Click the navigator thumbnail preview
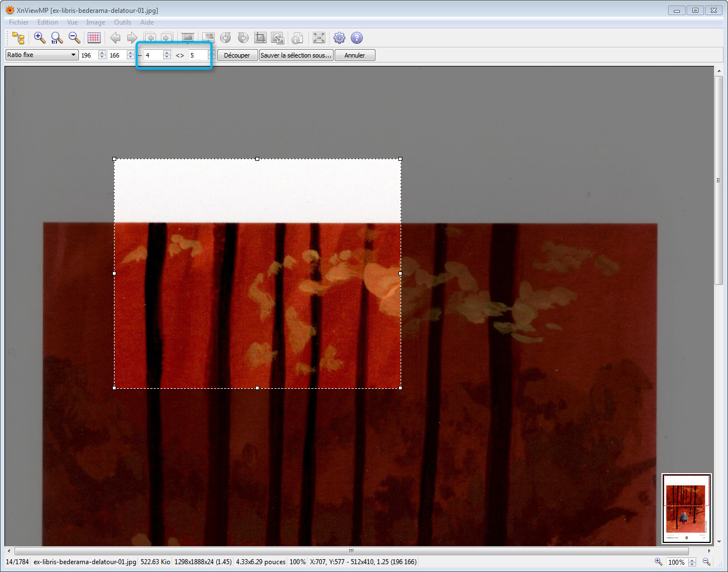Viewport: 728px width, 572px height. point(686,508)
